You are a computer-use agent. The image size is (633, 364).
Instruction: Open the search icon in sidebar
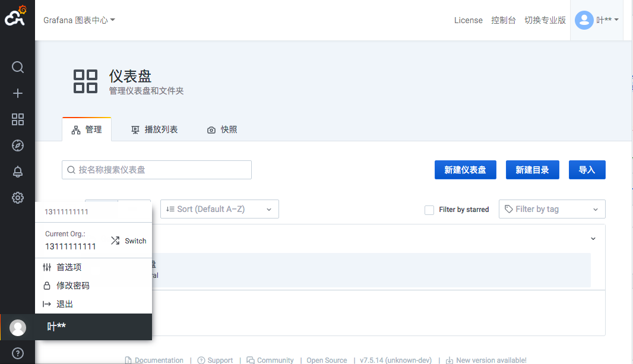(18, 67)
